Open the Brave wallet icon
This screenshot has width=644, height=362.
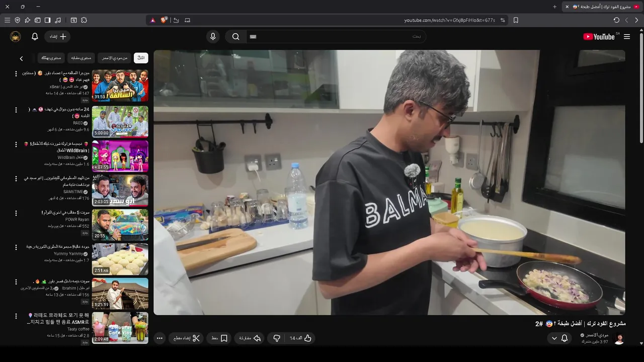(38, 20)
